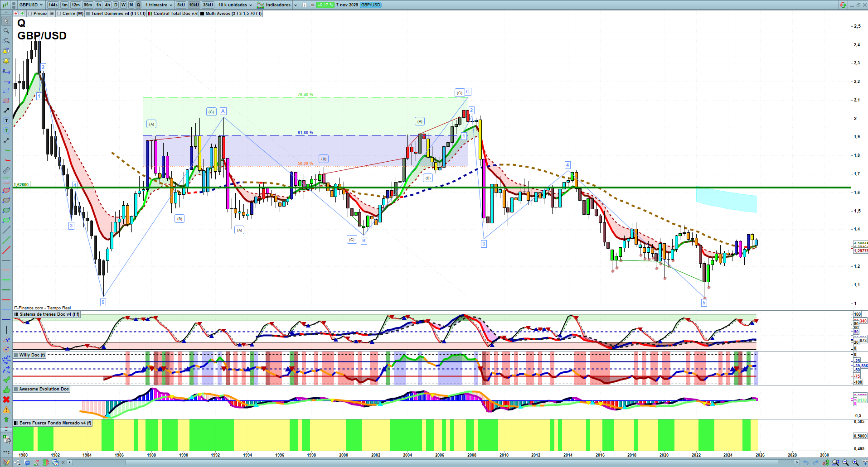Click the 5kU units button
This screenshot has width=868, height=467.
[181, 5]
